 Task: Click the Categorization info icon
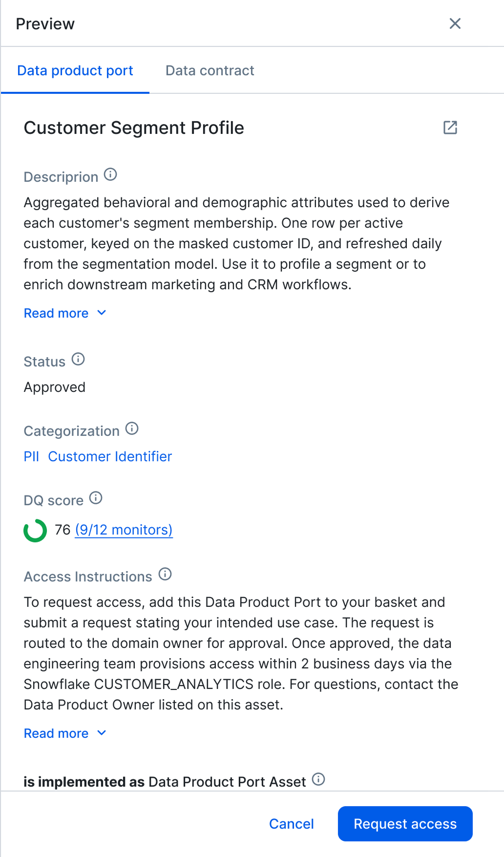pyautogui.click(x=132, y=428)
